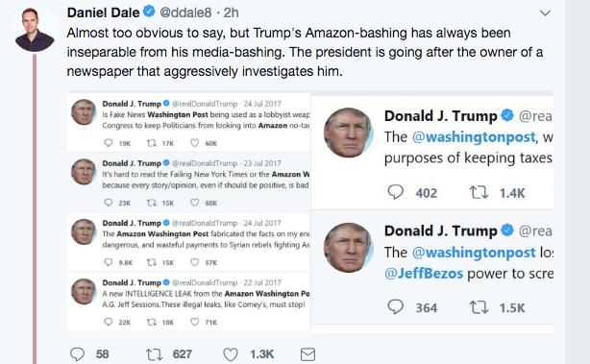The height and width of the screenshot is (364, 590).
Task: Send the tweet via direct message envelope
Action: coord(307,354)
